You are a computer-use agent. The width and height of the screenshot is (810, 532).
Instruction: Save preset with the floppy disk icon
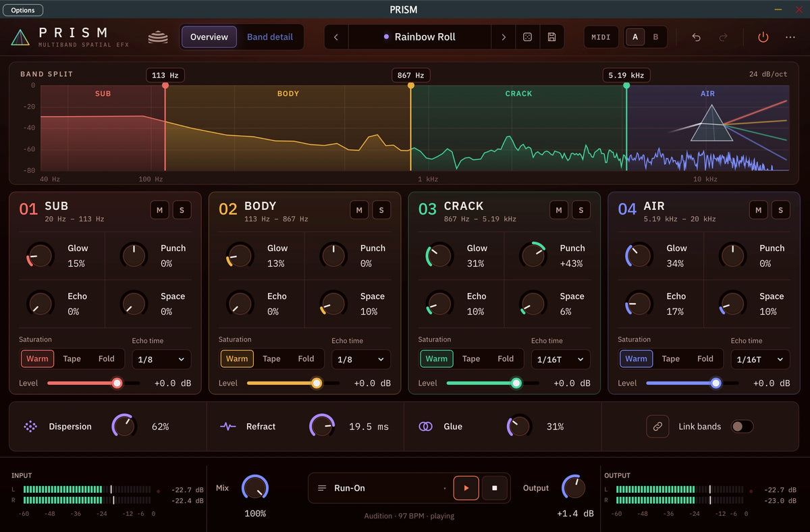[x=551, y=37]
